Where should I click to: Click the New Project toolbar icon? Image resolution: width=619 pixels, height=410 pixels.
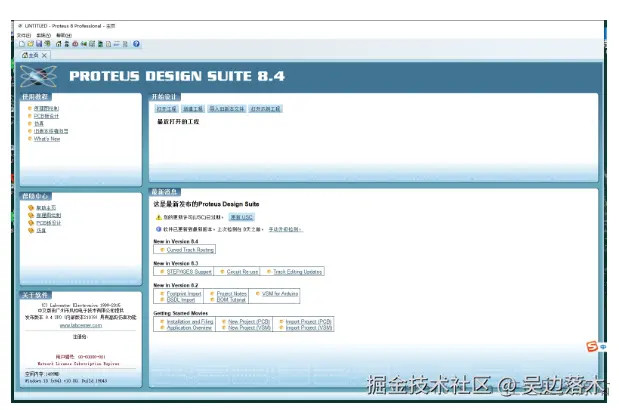(22, 44)
